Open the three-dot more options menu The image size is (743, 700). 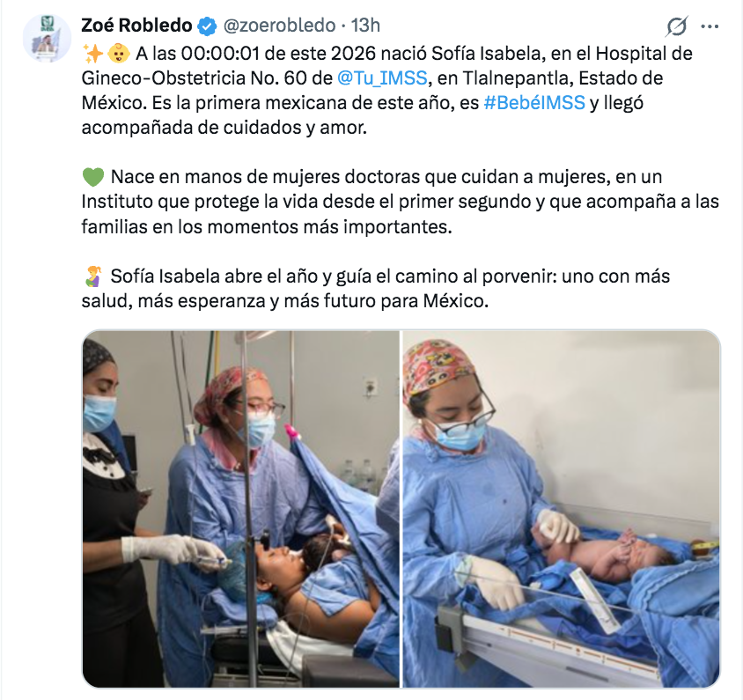tap(710, 26)
